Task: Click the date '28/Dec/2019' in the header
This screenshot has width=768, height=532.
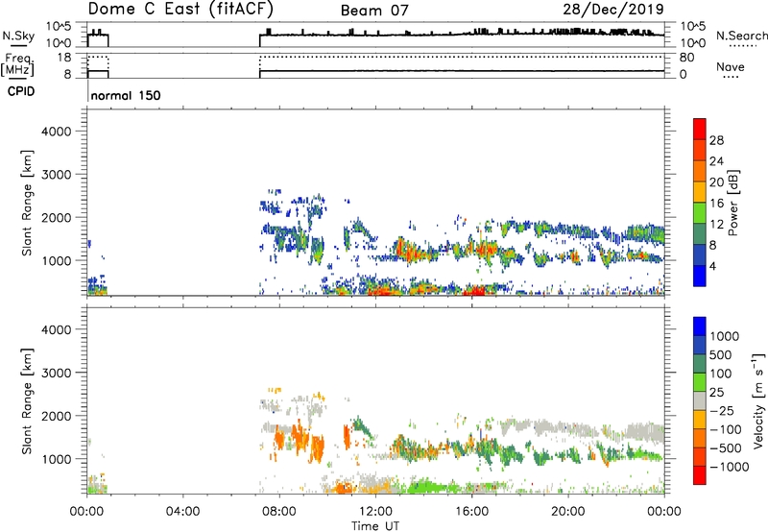Action: 613,9
